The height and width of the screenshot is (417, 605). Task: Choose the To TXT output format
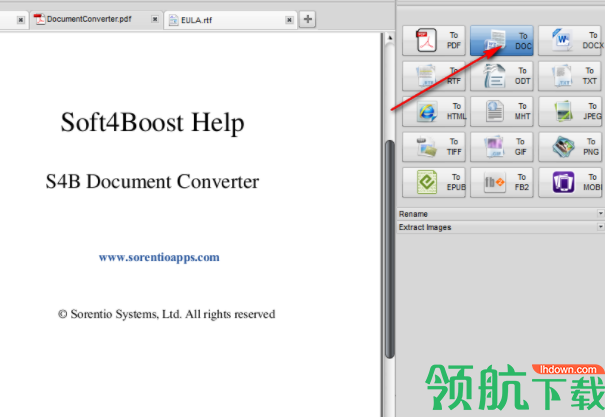(571, 76)
